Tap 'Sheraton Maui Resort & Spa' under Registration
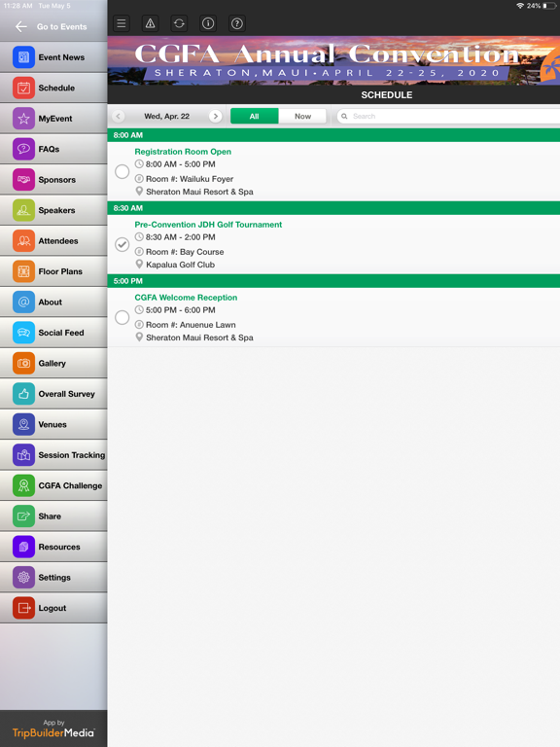Viewport: 560px width, 747px height. (x=199, y=192)
